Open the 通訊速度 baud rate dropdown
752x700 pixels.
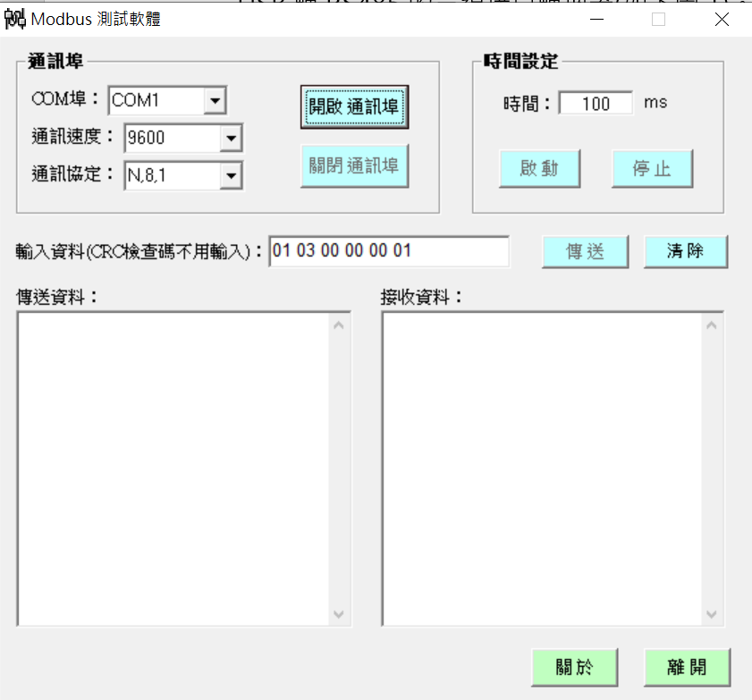tap(231, 139)
